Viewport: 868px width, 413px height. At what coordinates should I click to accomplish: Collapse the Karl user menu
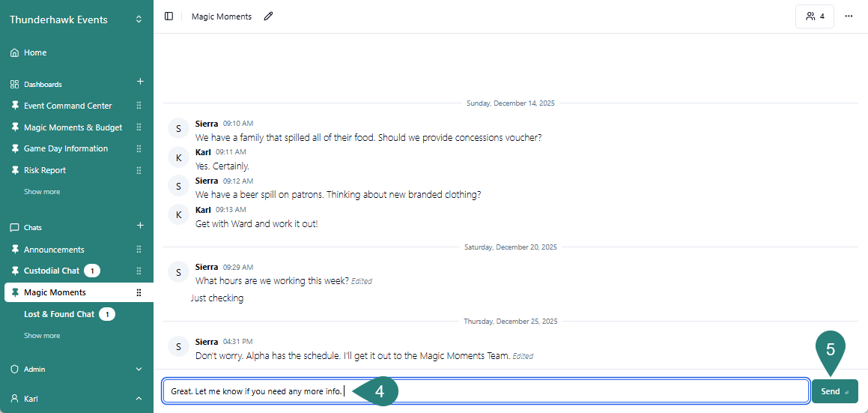(139, 399)
